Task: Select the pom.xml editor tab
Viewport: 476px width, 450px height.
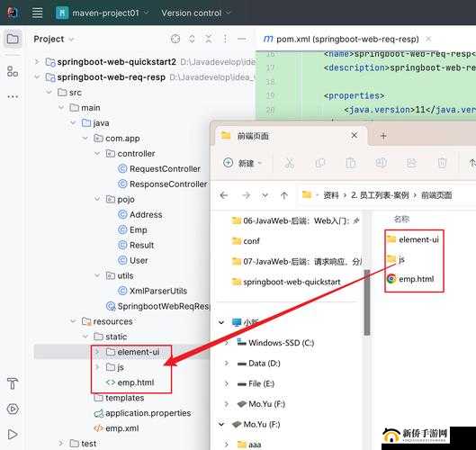Action: coord(341,40)
